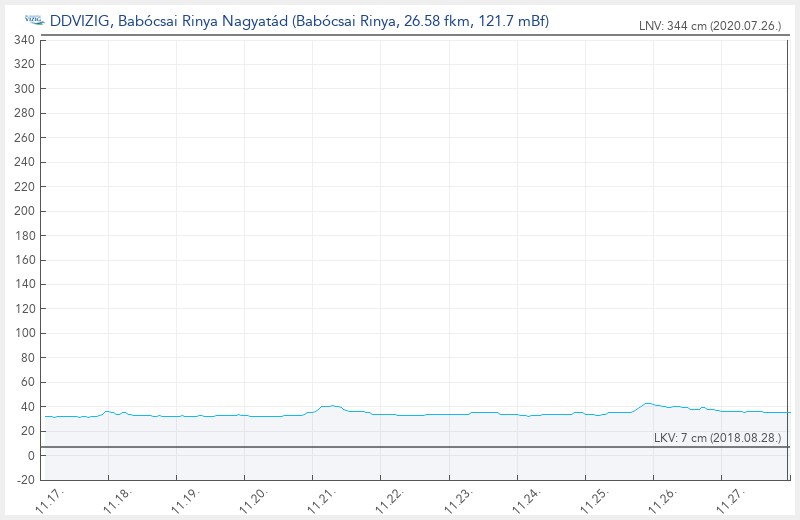Screen dimensions: 800x520
Task: Click the water level bump just after 11.21.
Action: pyautogui.click(x=330, y=406)
